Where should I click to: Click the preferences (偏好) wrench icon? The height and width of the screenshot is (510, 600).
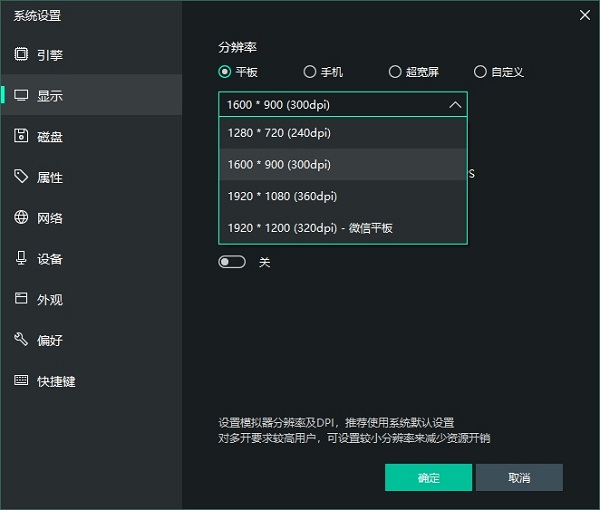(21, 340)
